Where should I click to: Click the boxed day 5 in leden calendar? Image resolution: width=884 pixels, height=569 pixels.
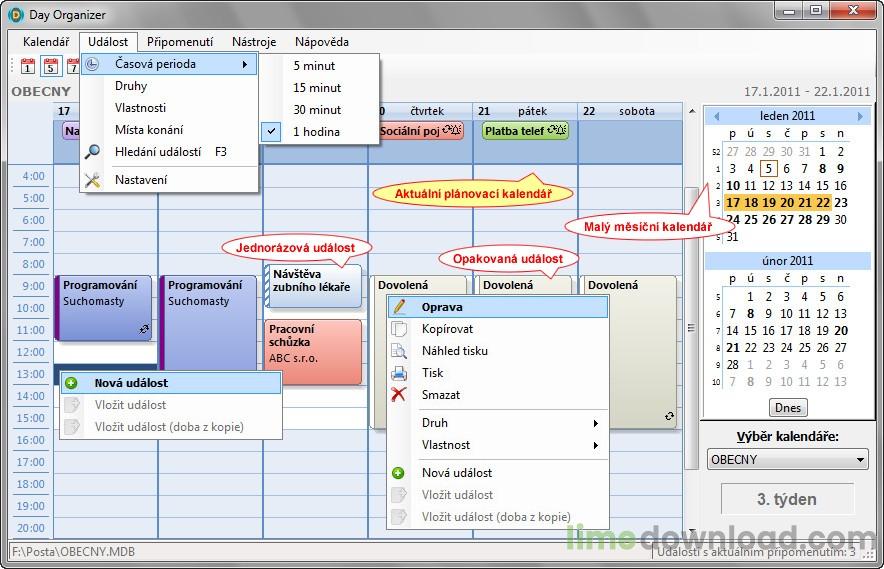click(768, 169)
